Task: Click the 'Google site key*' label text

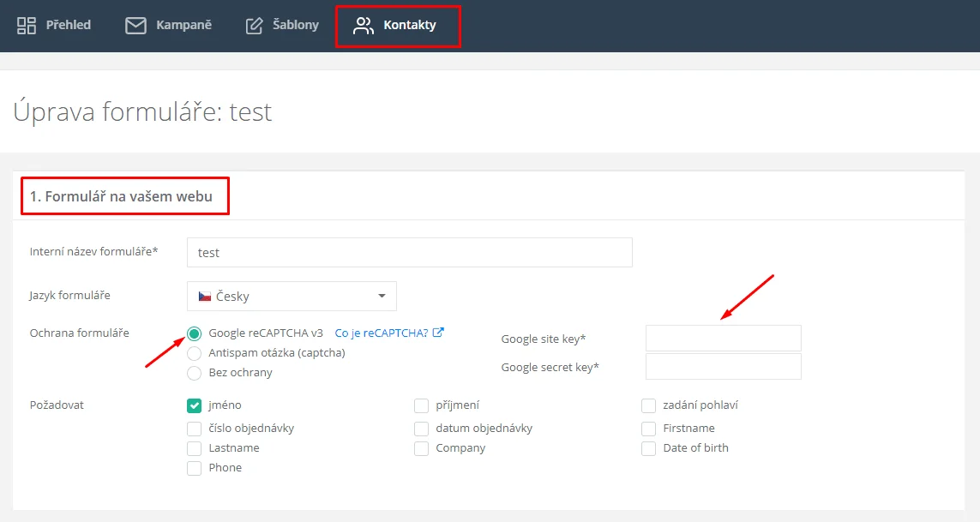Action: 543,339
